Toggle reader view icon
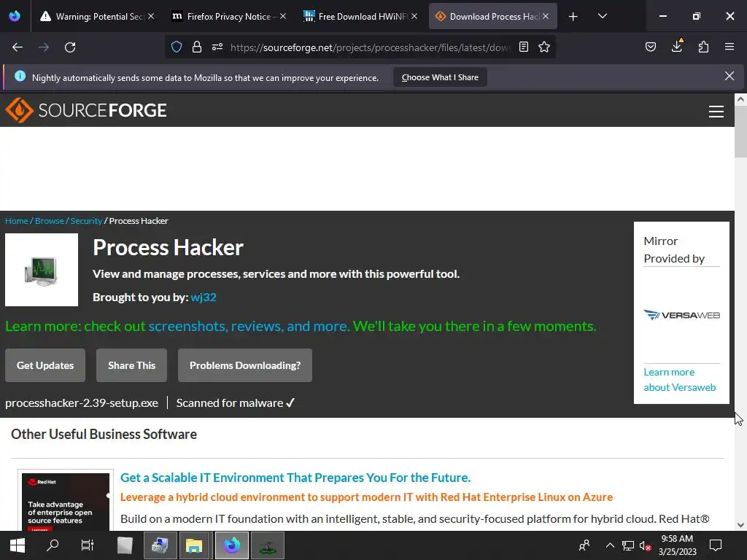 (524, 47)
